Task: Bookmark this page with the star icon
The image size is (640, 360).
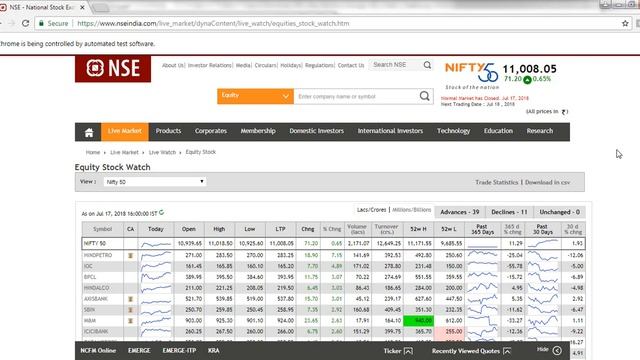Action: [x=625, y=23]
